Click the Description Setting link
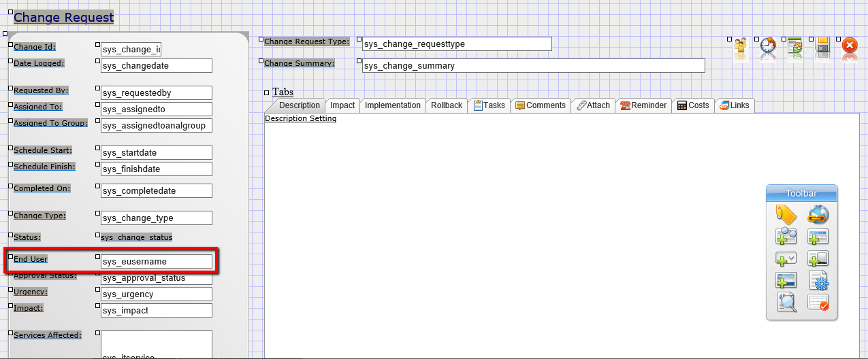868x359 pixels. tap(300, 118)
